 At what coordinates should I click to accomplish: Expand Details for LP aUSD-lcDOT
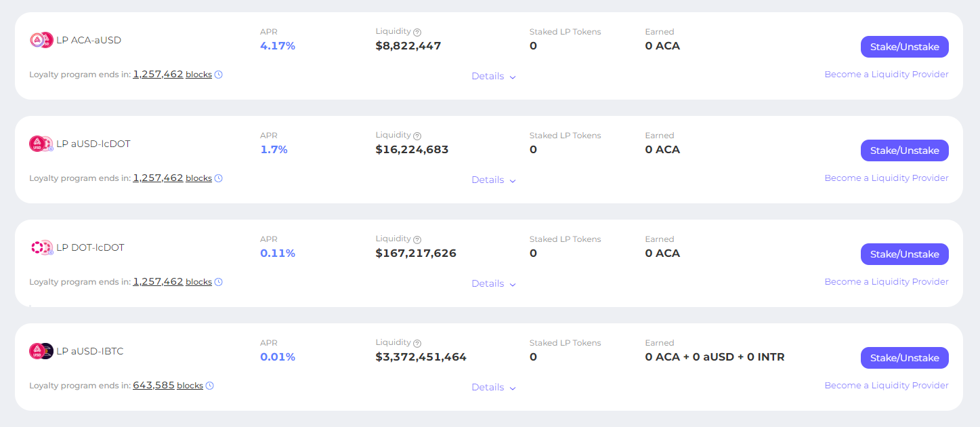(x=494, y=180)
